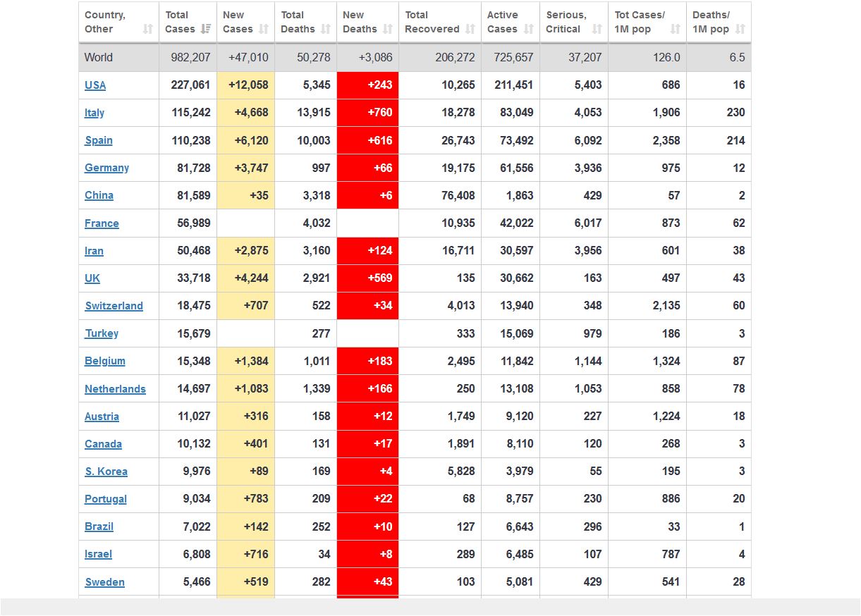Click sort arrows beside Total Deaths header

click(326, 29)
